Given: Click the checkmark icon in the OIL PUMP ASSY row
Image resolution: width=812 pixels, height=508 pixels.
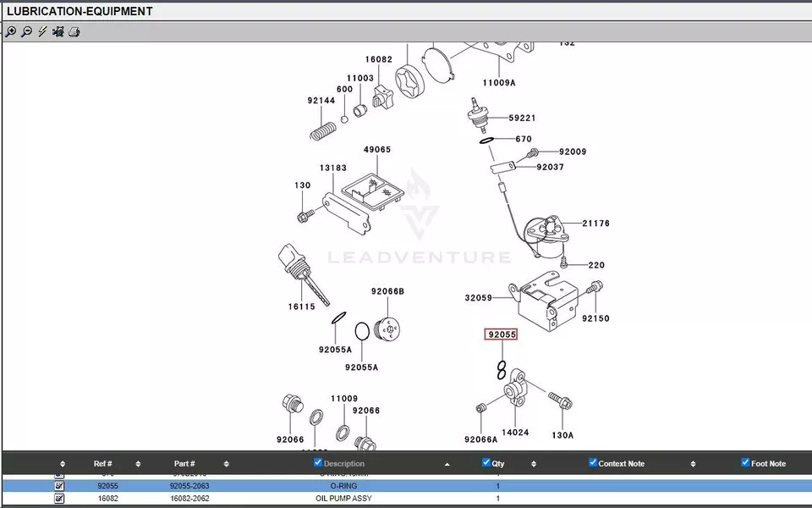Looking at the screenshot, I should 59,500.
